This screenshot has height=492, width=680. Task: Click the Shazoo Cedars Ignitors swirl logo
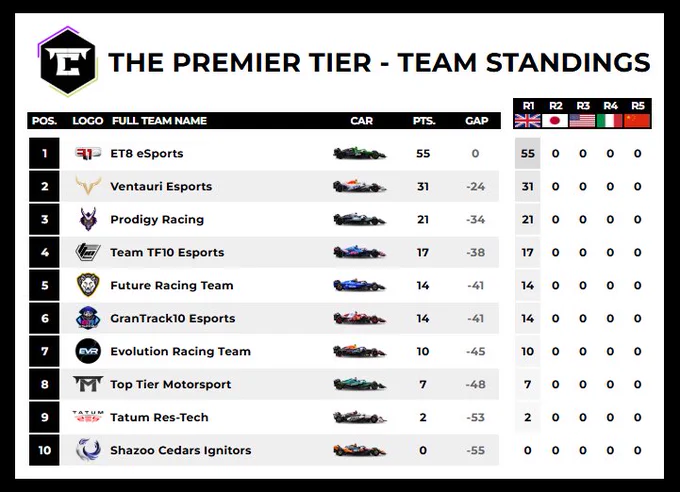(88, 450)
